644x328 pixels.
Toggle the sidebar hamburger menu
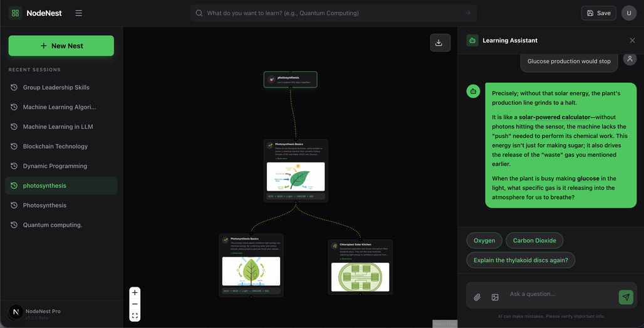coord(78,13)
